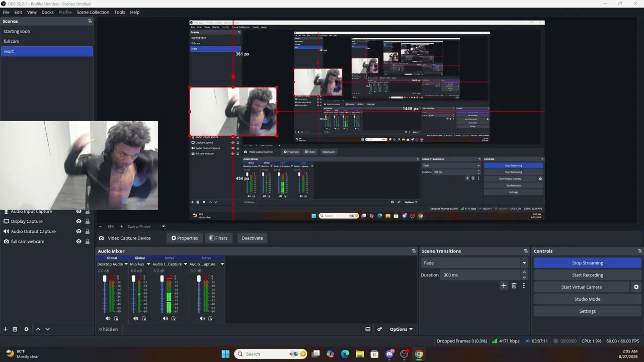644x362 pixels.
Task: Toggle the lock on Display Capture
Action: point(88,221)
